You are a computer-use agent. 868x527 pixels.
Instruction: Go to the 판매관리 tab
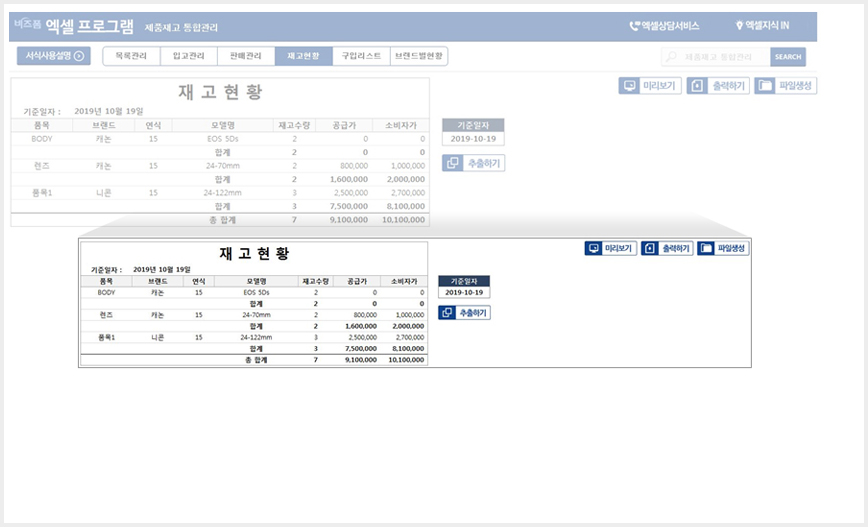tap(246, 56)
